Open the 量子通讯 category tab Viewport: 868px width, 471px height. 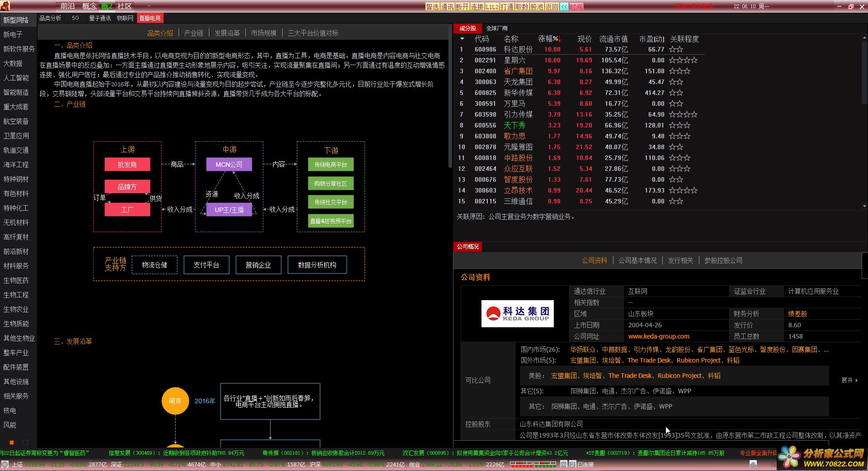(x=100, y=18)
